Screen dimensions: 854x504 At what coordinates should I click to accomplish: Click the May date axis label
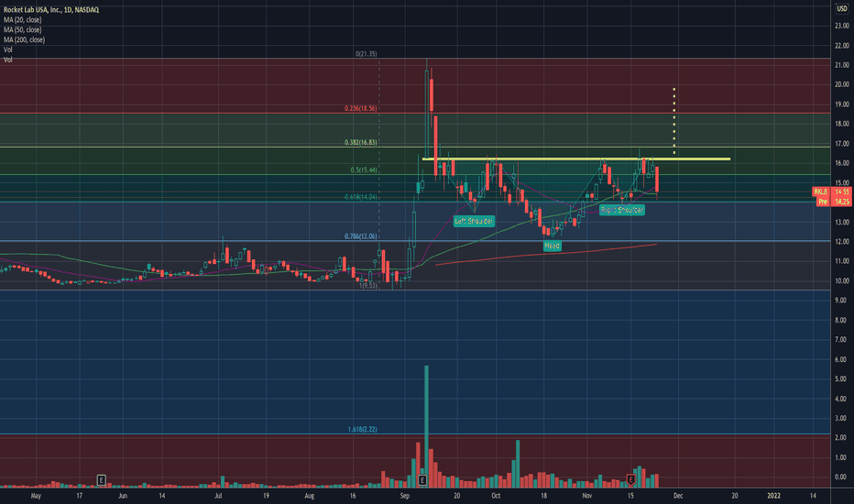(36, 496)
